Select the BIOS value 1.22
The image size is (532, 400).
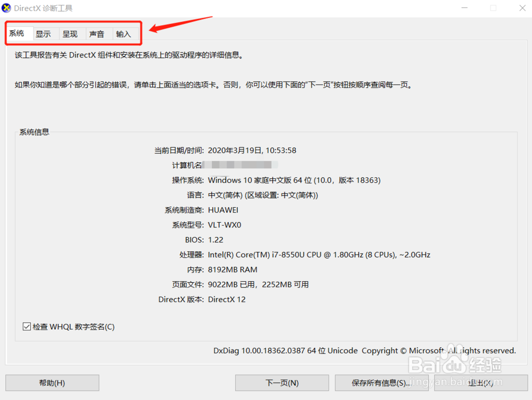tap(215, 240)
